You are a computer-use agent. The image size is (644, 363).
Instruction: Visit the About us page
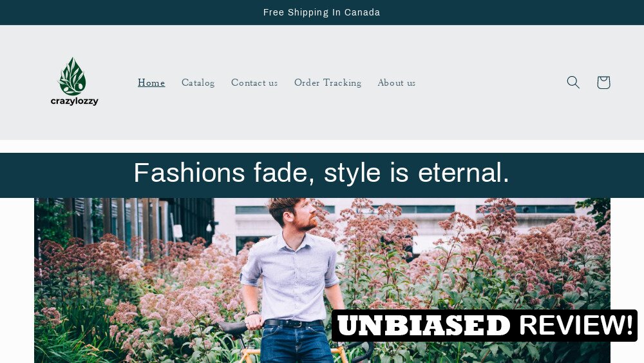tap(396, 83)
